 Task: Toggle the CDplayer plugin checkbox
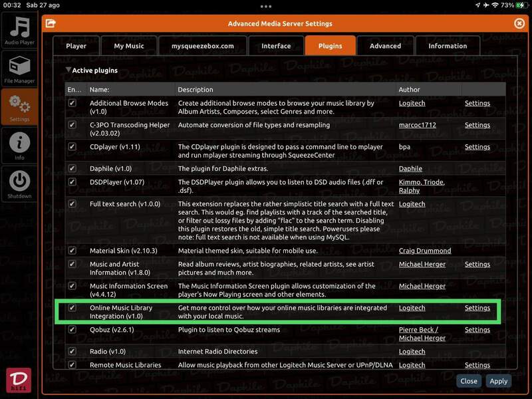pos(72,147)
